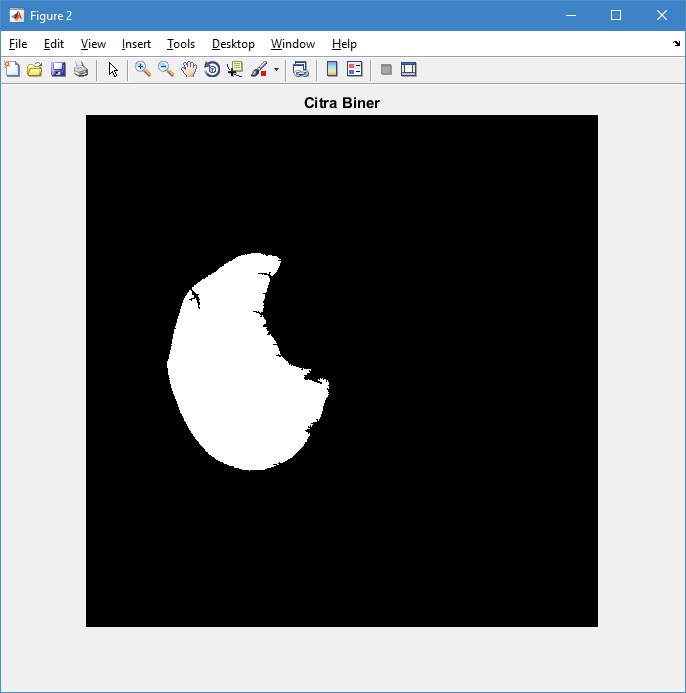Select the Zoom In magnifier tool

click(x=143, y=69)
